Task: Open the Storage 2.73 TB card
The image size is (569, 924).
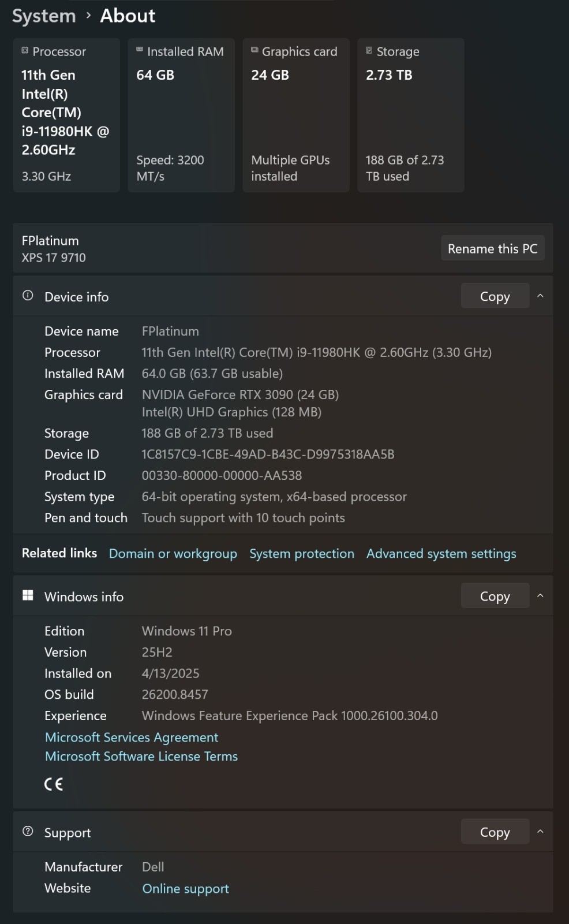Action: [x=411, y=115]
